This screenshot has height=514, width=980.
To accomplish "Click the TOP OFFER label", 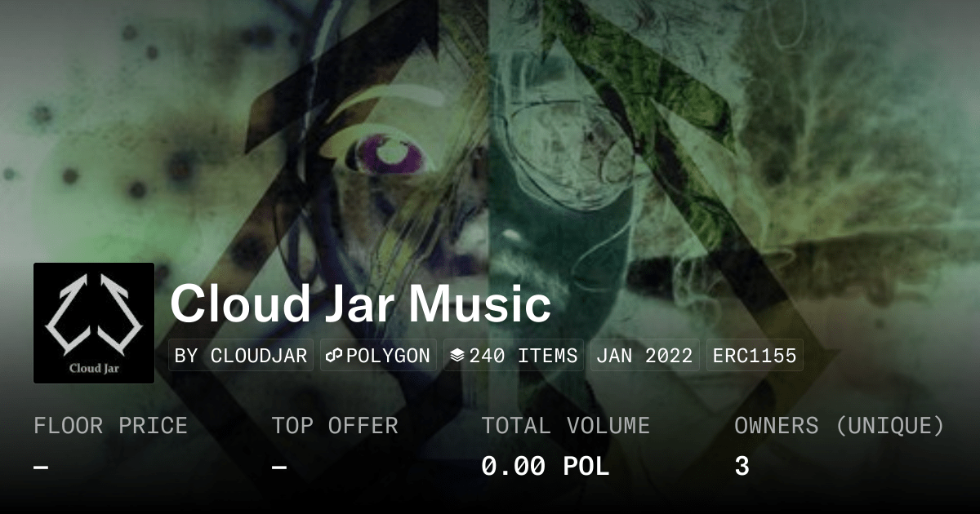I will 335,426.
